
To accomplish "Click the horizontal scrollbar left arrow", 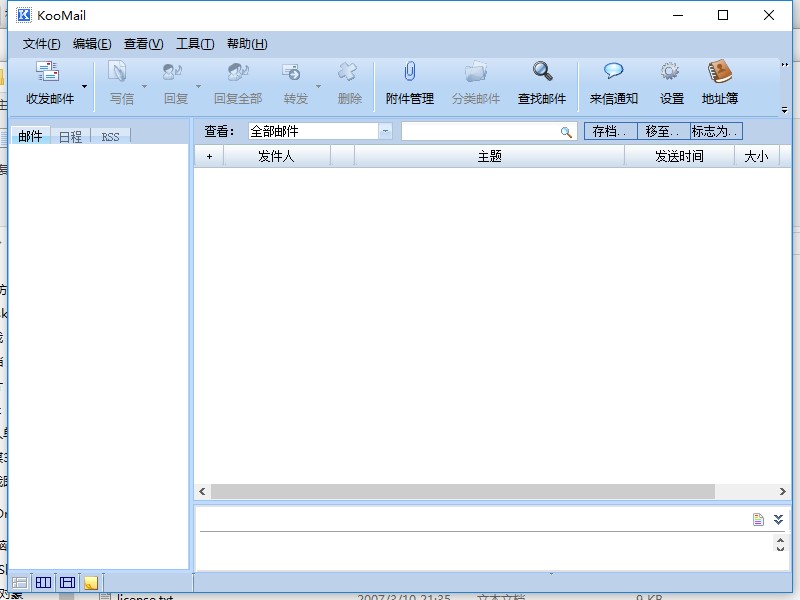I will 203,491.
